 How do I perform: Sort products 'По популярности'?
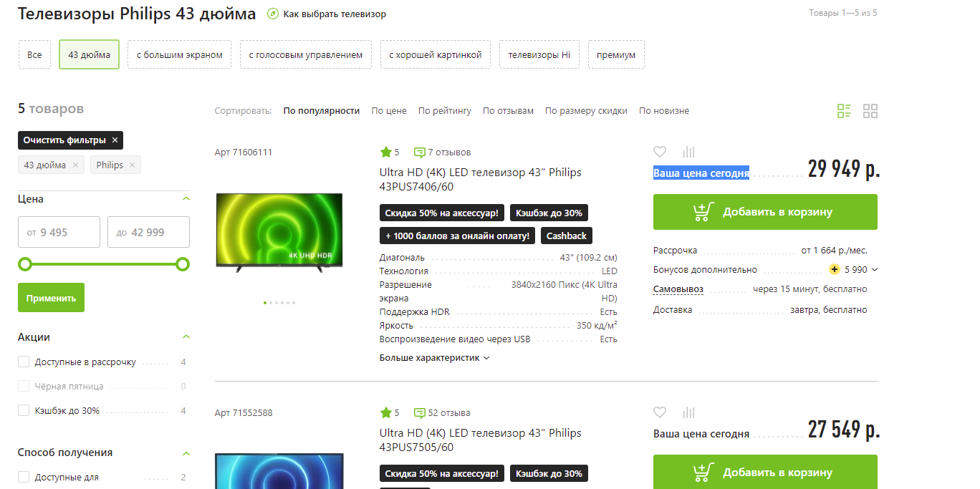point(322,111)
